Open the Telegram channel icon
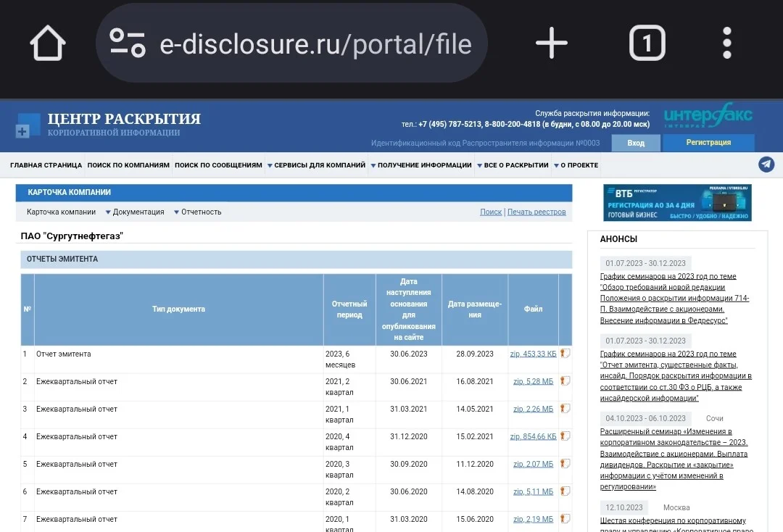The width and height of the screenshot is (783, 532). pyautogui.click(x=766, y=165)
